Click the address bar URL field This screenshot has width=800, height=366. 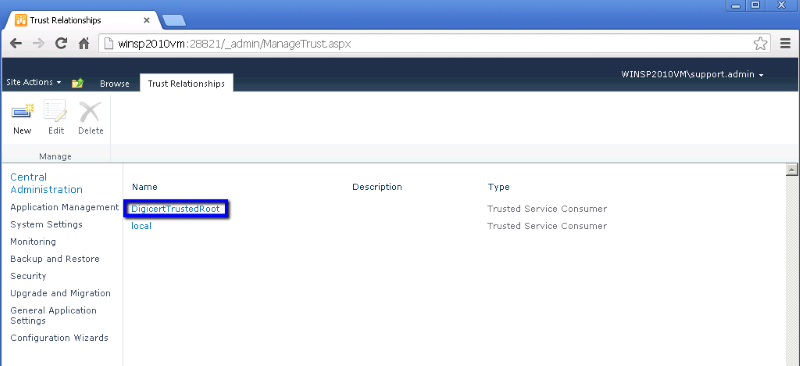[427, 44]
